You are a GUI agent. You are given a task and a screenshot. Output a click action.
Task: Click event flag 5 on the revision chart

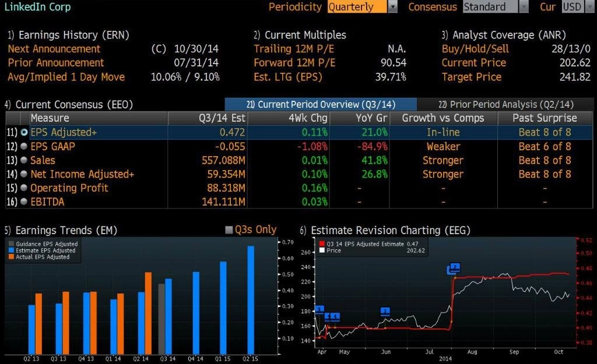coord(320,309)
